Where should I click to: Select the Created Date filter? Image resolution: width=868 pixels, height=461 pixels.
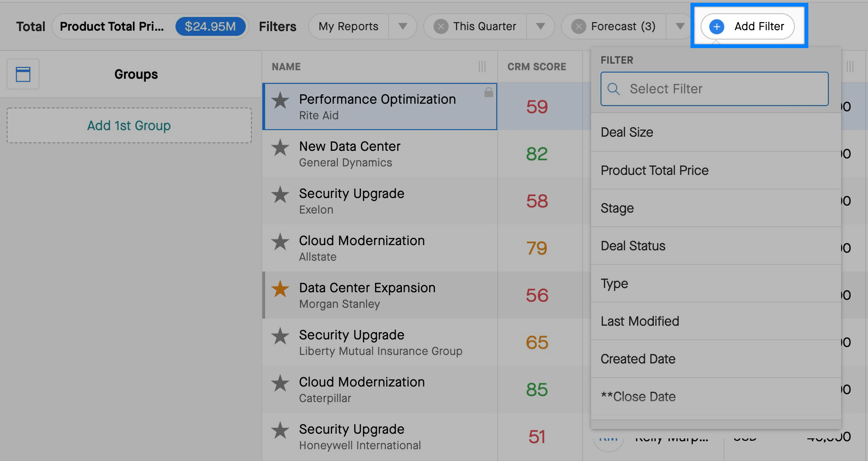[716, 359]
